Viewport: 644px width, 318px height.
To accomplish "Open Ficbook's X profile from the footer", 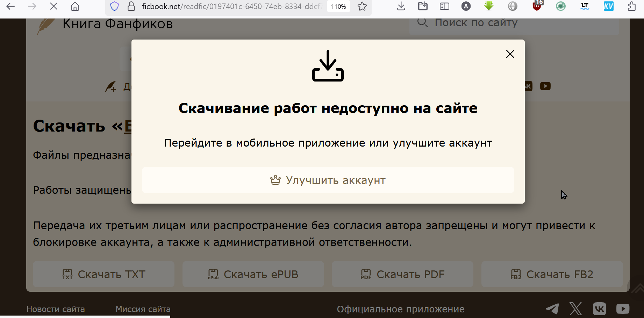I will tap(575, 309).
